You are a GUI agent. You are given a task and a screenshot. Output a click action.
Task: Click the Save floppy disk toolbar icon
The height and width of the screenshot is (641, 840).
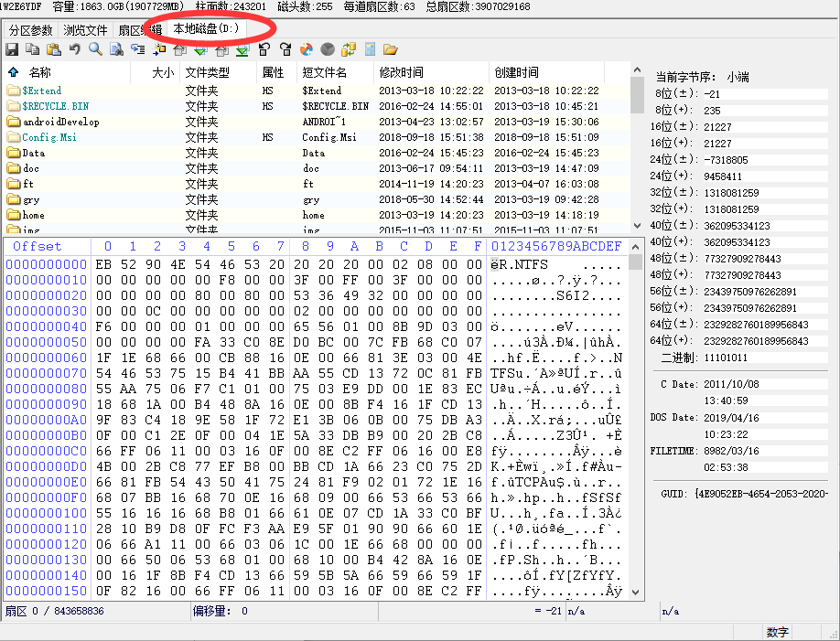(12, 49)
